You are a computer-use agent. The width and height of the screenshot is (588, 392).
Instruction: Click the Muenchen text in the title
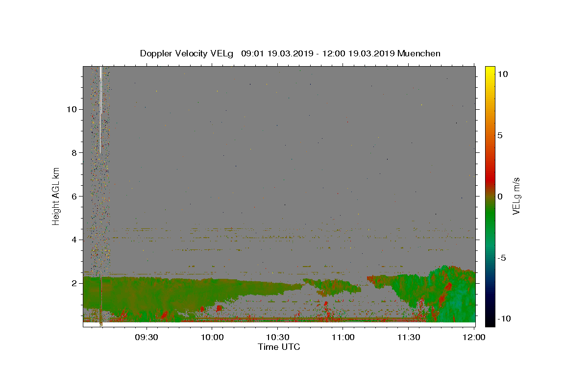tap(419, 53)
